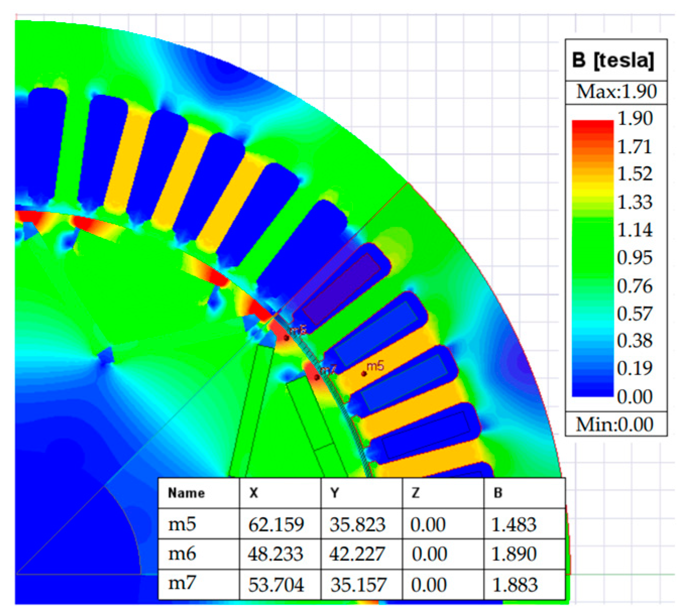Screen dimensions: 696x616
Task: Click the 1.14 value on the legend scale
Action: pyautogui.click(x=634, y=230)
